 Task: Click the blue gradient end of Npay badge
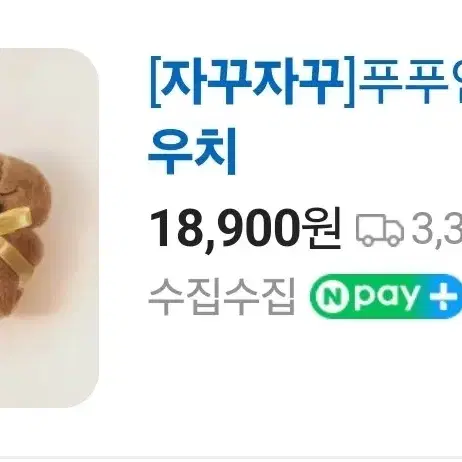445,296
